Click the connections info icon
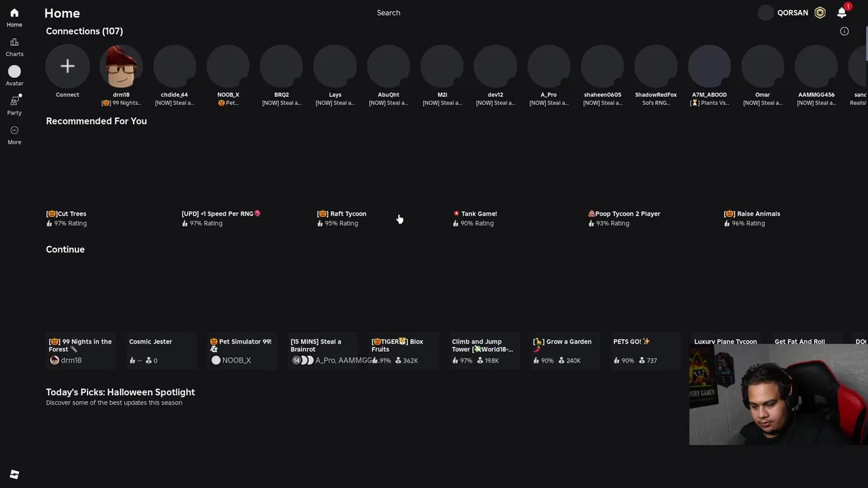868x488 pixels. [844, 31]
